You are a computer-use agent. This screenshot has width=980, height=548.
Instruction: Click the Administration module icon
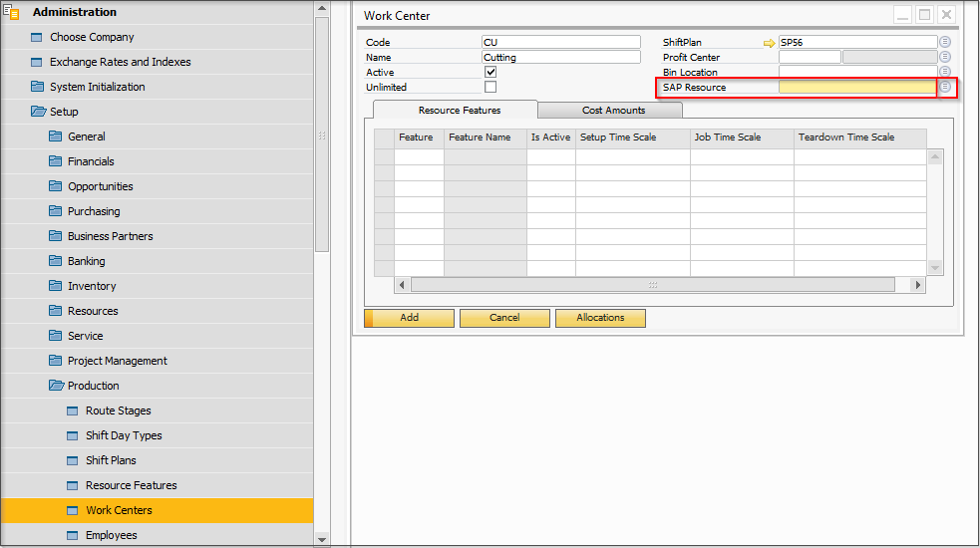(x=12, y=12)
